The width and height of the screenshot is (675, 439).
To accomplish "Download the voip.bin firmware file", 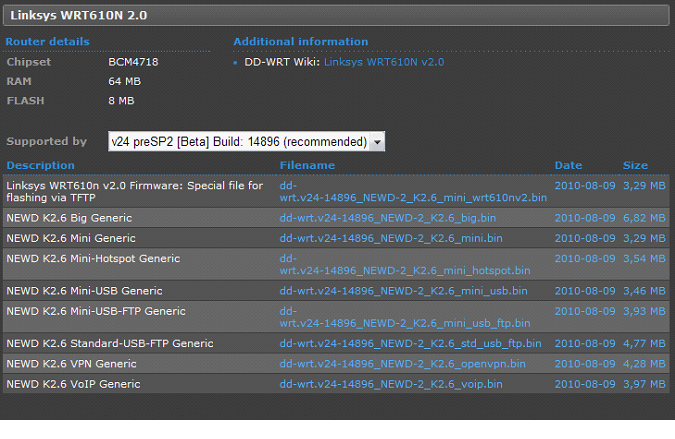I will coord(391,384).
